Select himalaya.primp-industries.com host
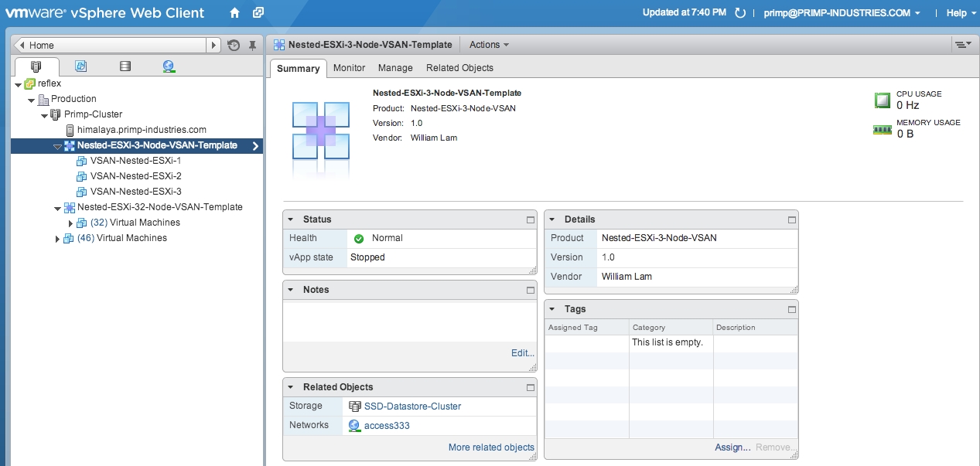The image size is (980, 466). point(142,130)
